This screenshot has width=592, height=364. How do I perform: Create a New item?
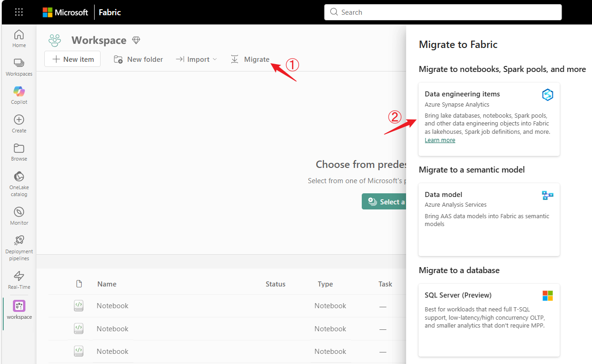pos(72,59)
